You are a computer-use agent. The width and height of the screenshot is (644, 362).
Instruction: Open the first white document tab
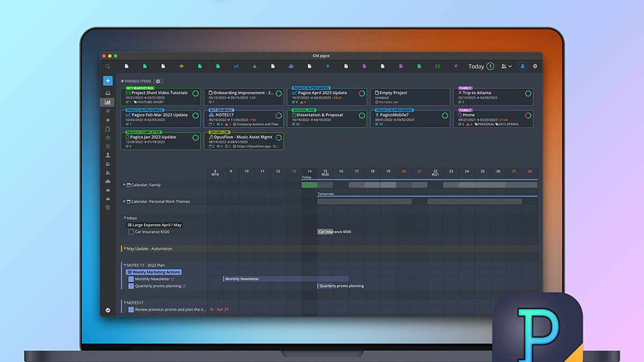coord(127,66)
